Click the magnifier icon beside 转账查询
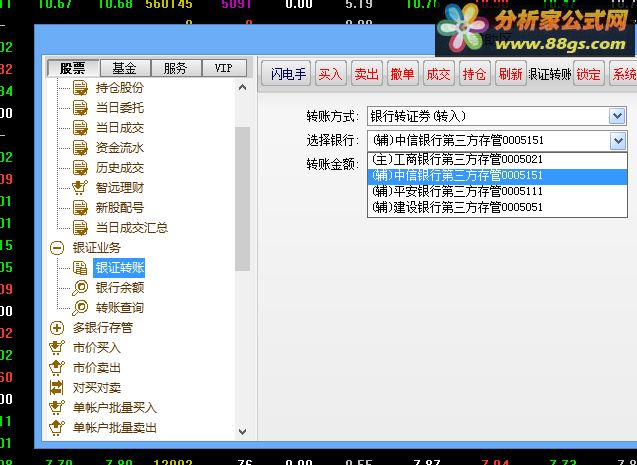 coord(80,307)
